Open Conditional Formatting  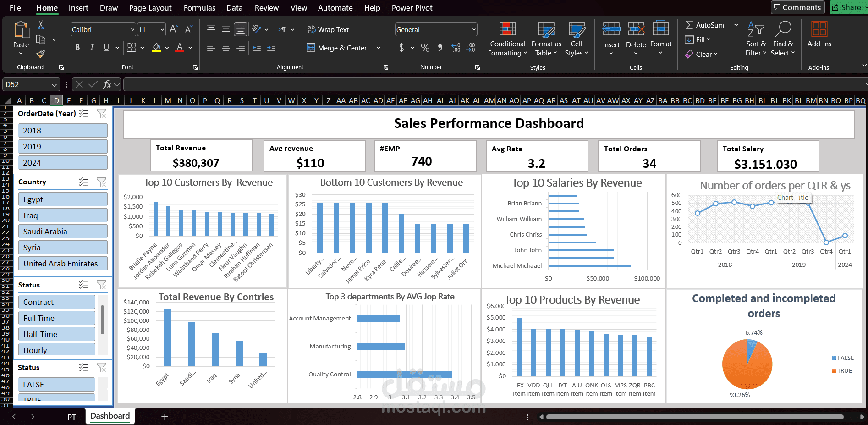pyautogui.click(x=507, y=39)
